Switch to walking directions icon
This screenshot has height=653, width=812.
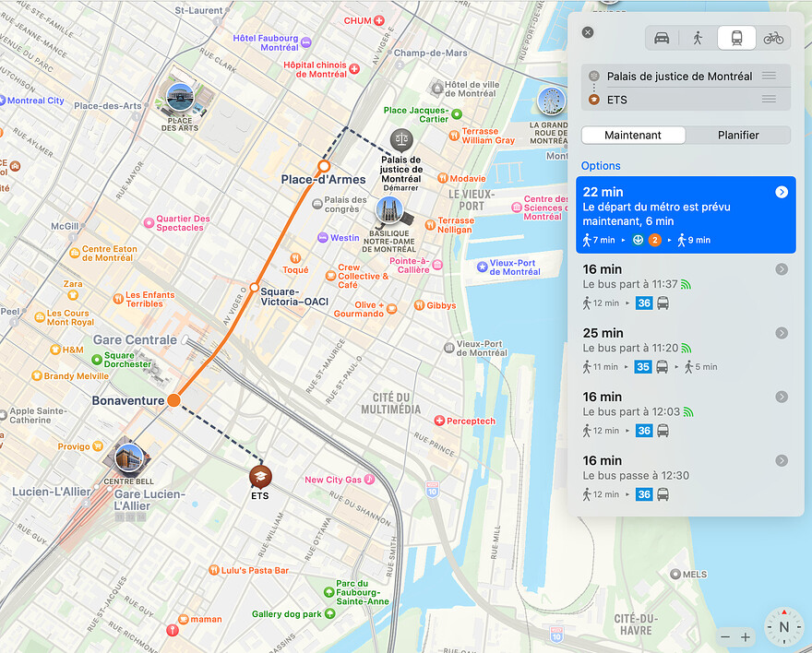(x=699, y=38)
